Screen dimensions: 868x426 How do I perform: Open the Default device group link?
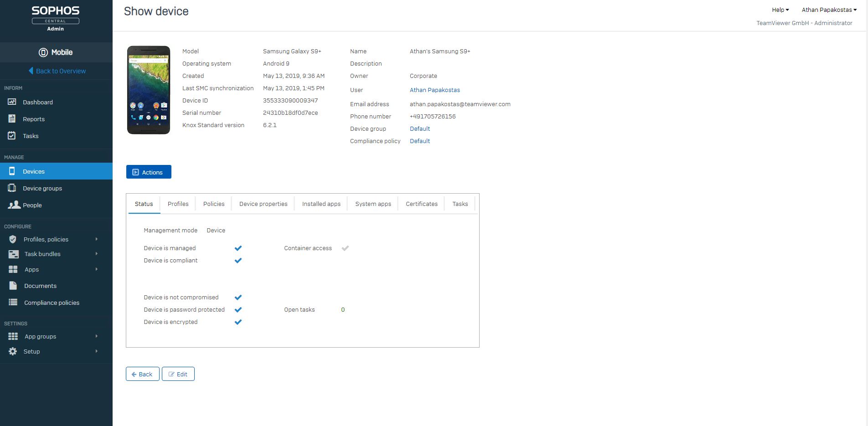420,129
